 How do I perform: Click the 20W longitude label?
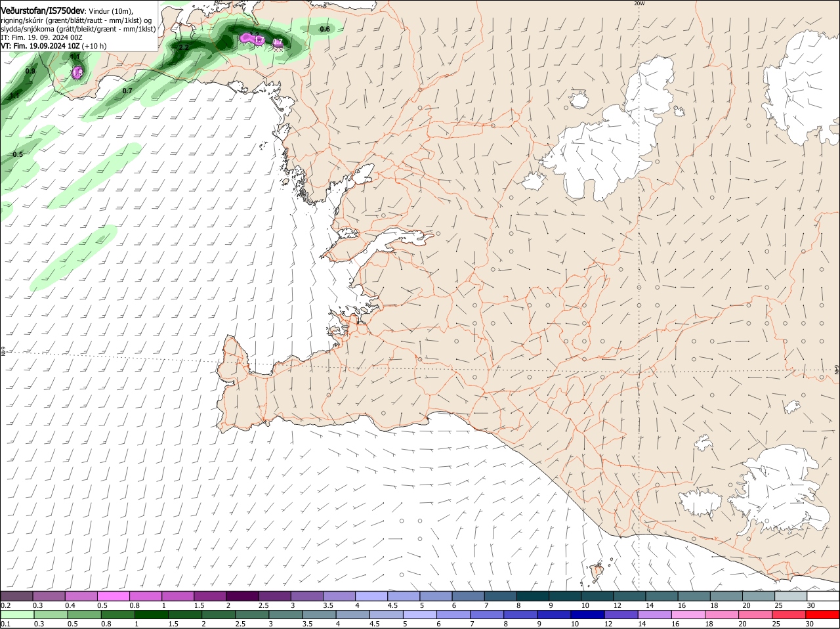click(639, 3)
